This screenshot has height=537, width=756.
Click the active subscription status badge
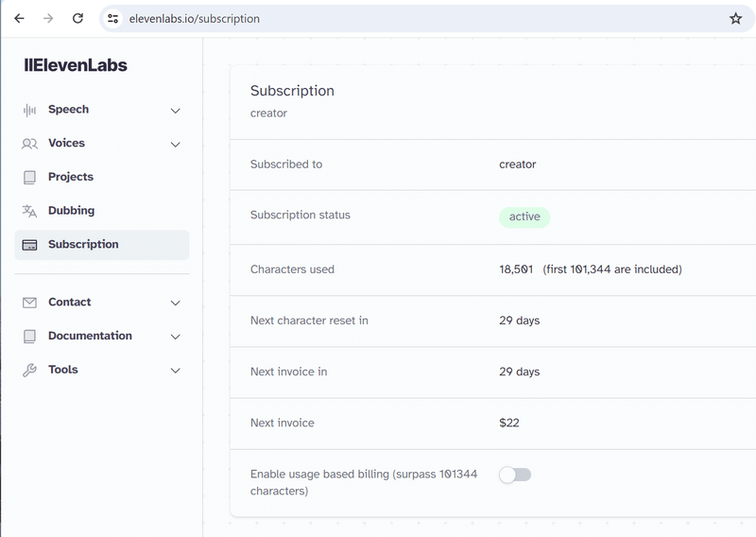524,217
